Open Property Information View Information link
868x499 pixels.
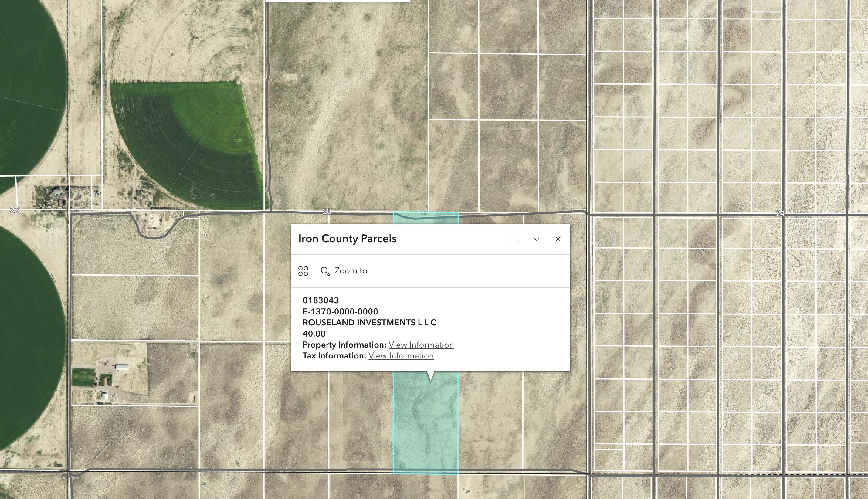tap(422, 345)
